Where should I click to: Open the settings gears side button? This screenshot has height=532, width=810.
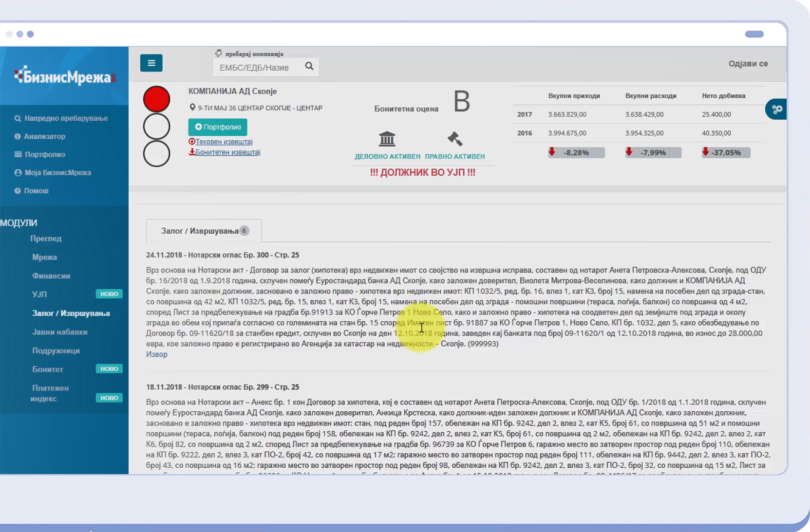pyautogui.click(x=777, y=109)
